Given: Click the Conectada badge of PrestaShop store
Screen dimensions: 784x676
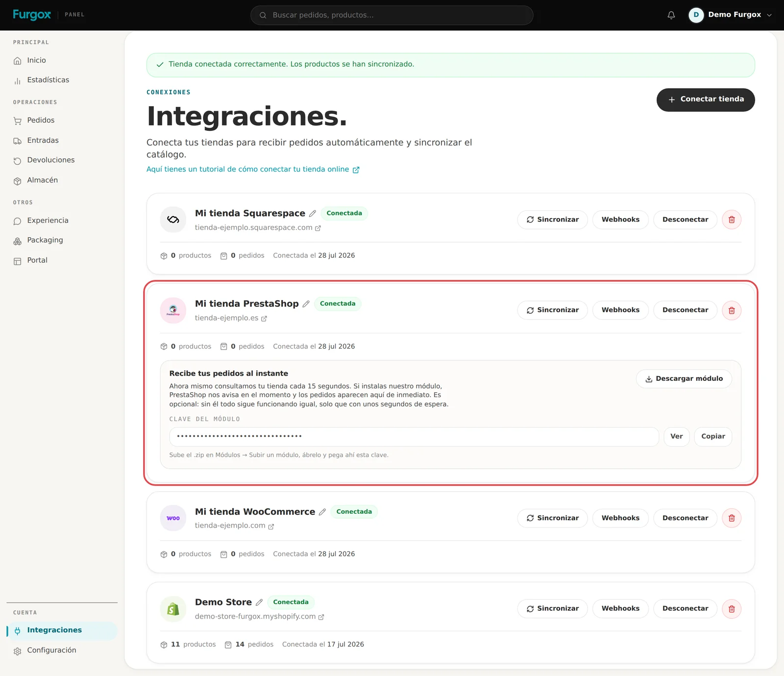Looking at the screenshot, I should click(338, 304).
